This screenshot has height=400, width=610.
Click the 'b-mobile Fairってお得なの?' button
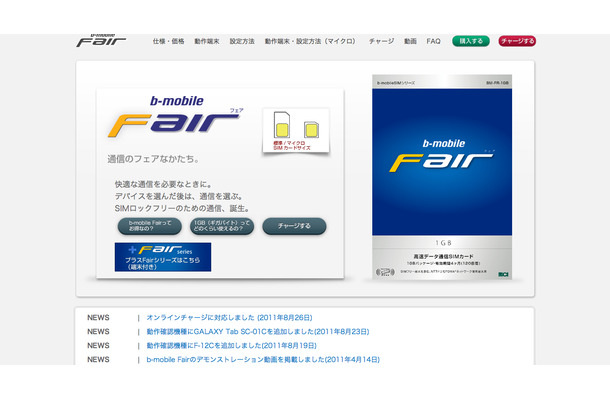pyautogui.click(x=150, y=226)
